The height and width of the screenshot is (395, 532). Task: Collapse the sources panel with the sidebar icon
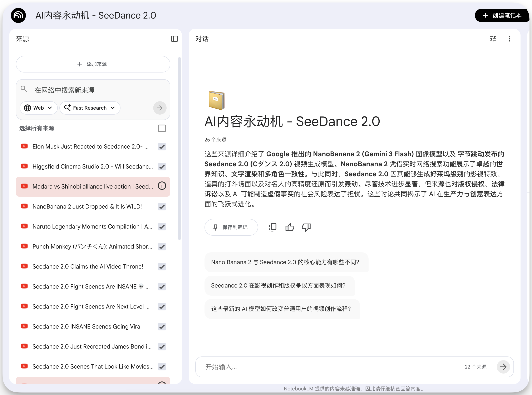(x=174, y=39)
